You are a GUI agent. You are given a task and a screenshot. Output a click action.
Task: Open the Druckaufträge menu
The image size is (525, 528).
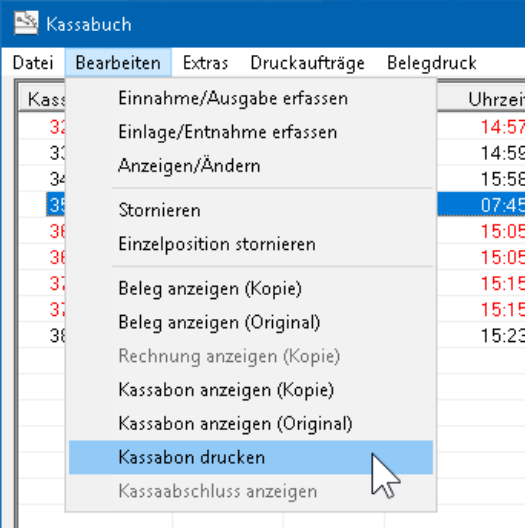point(307,63)
